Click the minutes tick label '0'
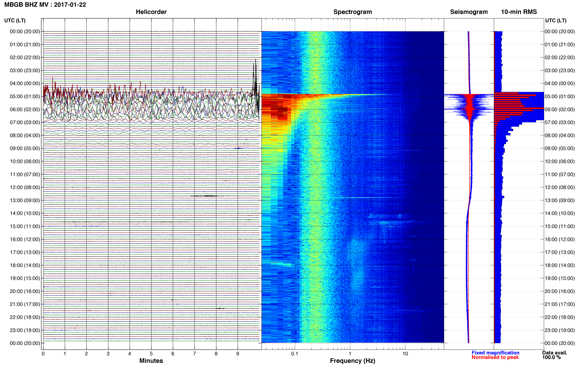Screen dimensions: 588x368 pos(43,354)
